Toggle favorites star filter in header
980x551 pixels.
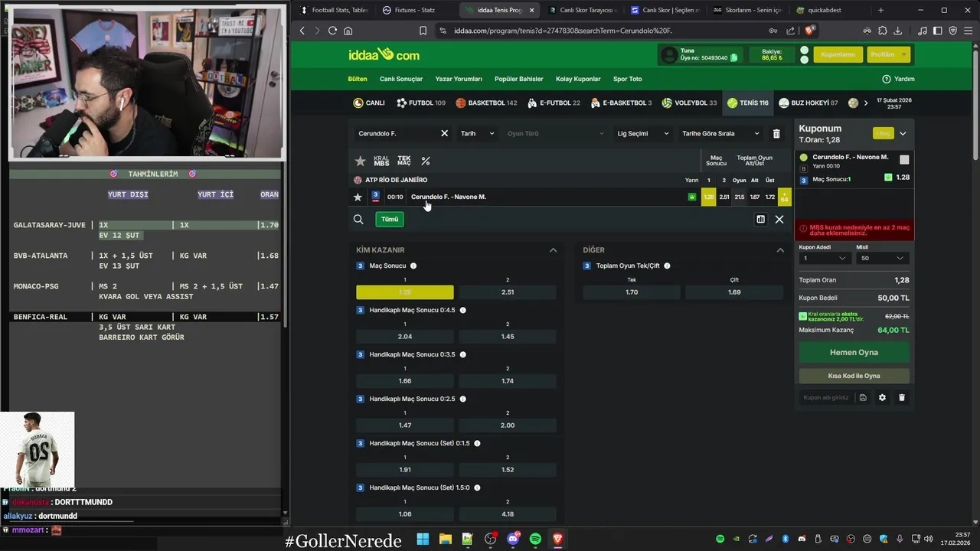click(361, 161)
